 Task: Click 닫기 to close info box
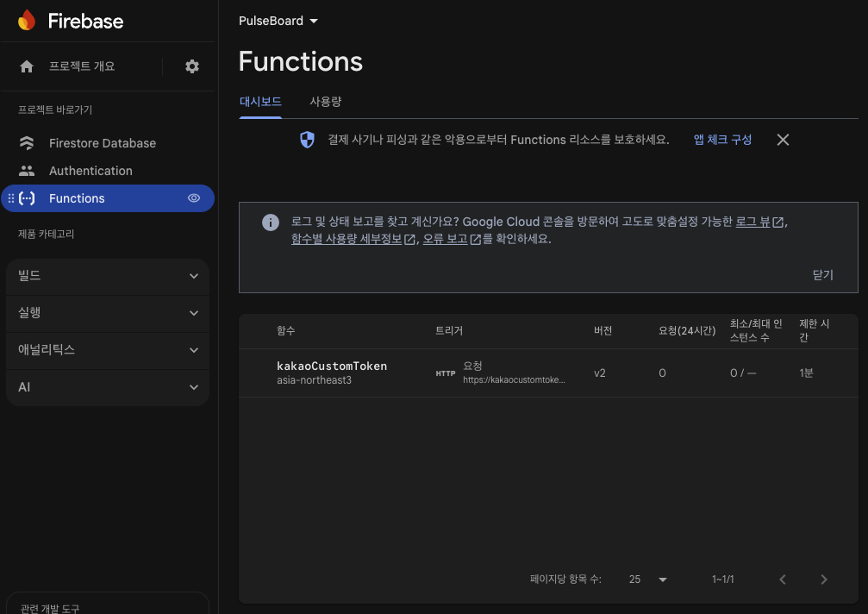pos(822,275)
